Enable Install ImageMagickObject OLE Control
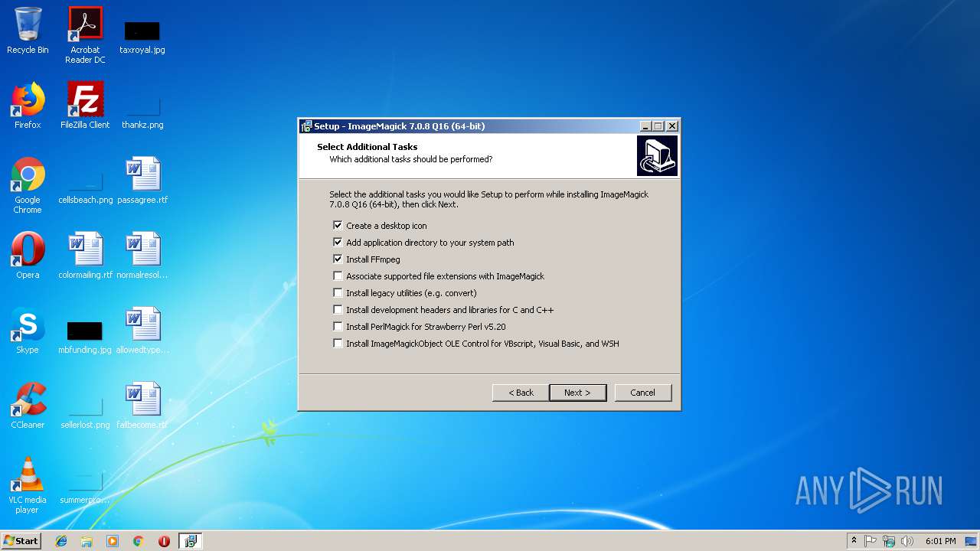Image resolution: width=980 pixels, height=551 pixels. tap(338, 344)
